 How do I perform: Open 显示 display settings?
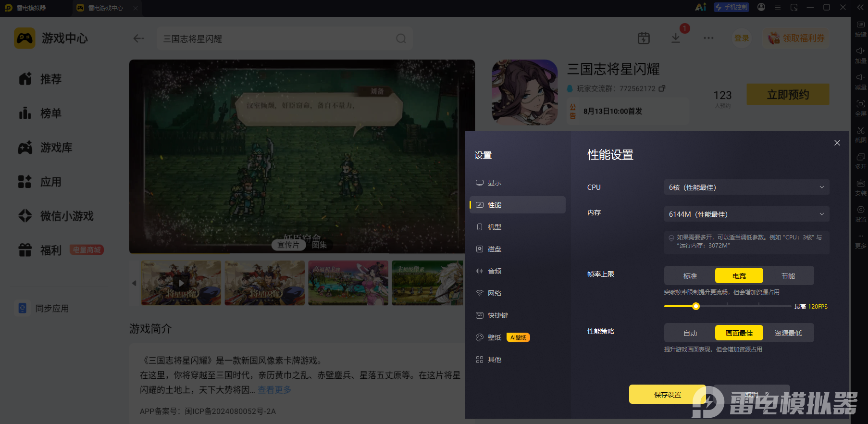point(518,183)
